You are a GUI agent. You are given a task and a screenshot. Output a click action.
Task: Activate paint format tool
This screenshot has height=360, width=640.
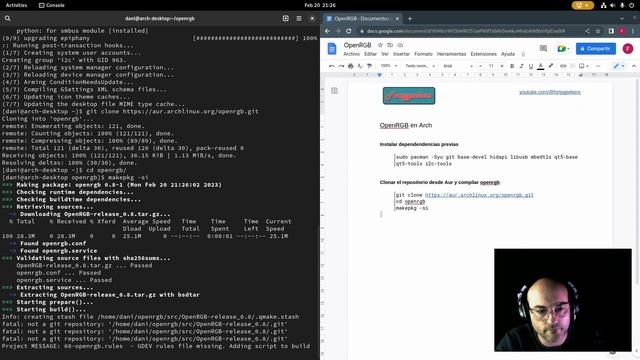(369, 66)
